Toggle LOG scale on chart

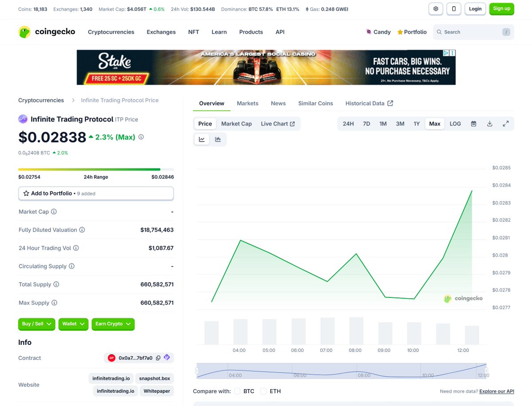point(455,124)
